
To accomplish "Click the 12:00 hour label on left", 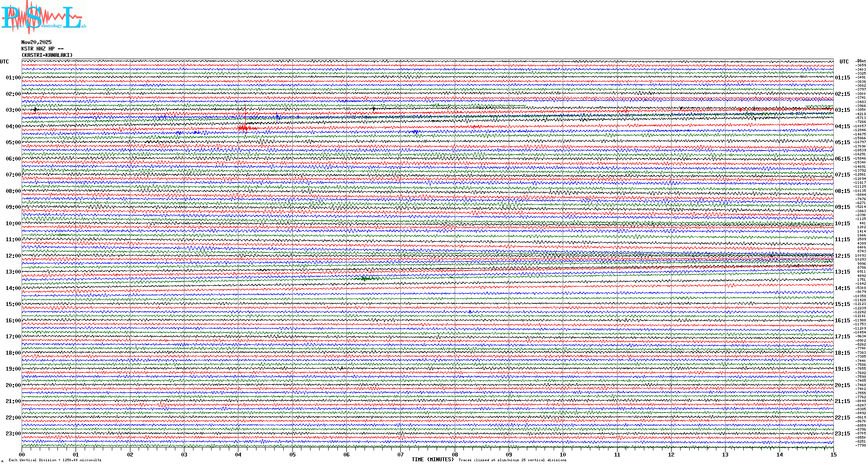I will 13,256.
